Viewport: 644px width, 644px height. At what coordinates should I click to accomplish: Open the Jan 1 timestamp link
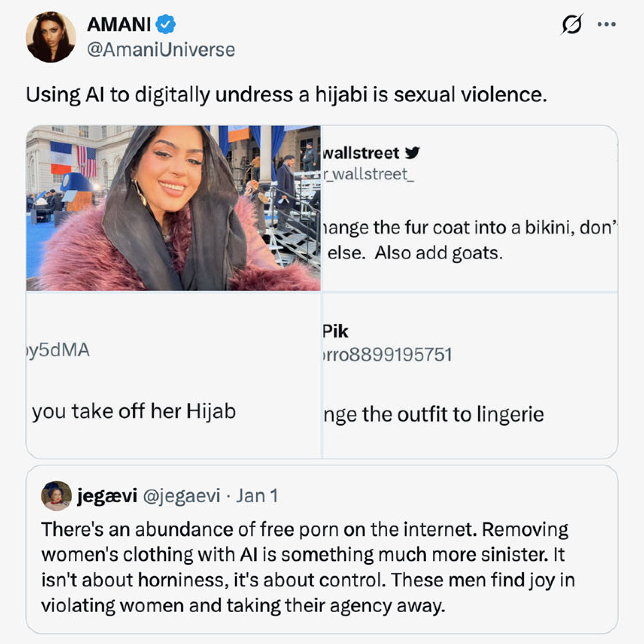[257, 496]
